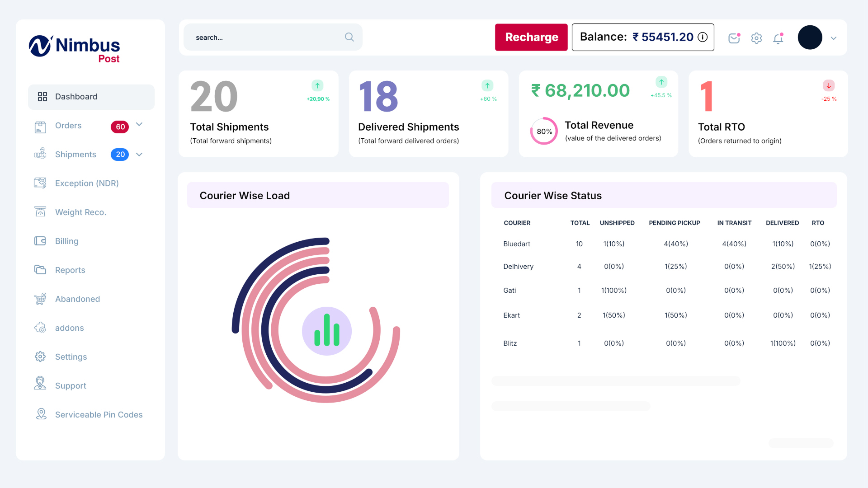Open Serviceable Pin Codes

99,414
